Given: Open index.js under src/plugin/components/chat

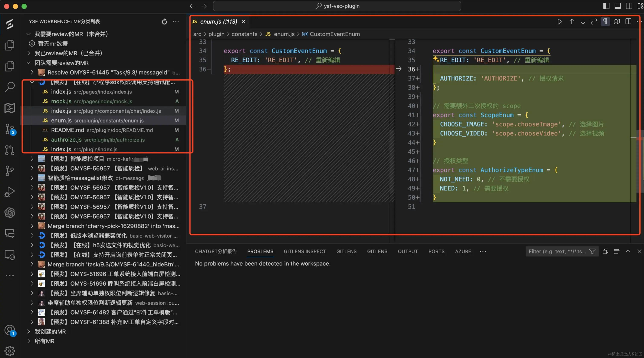Looking at the screenshot, I should tap(103, 111).
